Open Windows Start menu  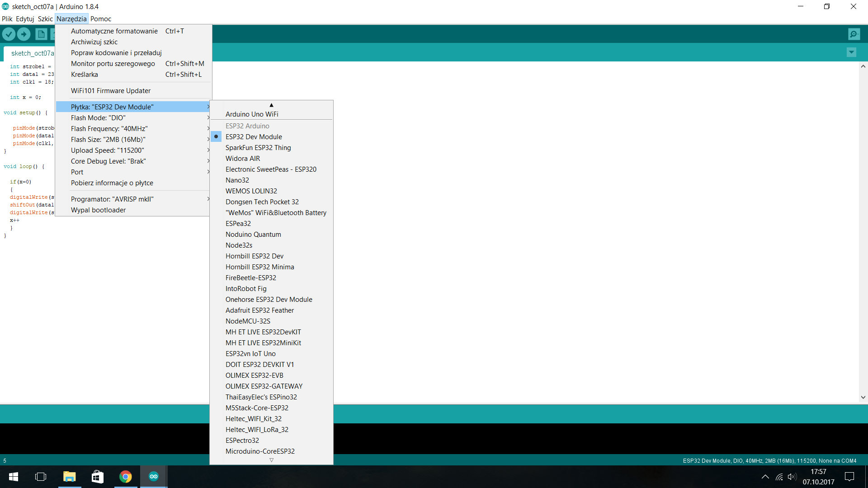tap(14, 477)
